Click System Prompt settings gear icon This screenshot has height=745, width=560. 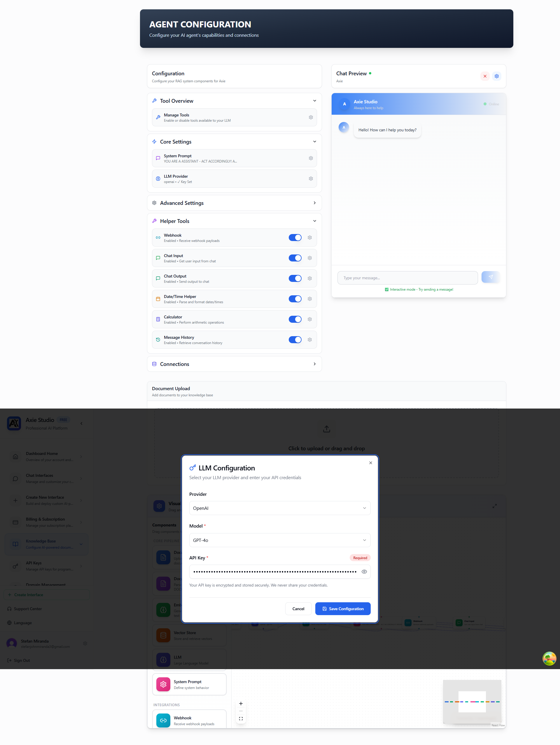point(311,158)
